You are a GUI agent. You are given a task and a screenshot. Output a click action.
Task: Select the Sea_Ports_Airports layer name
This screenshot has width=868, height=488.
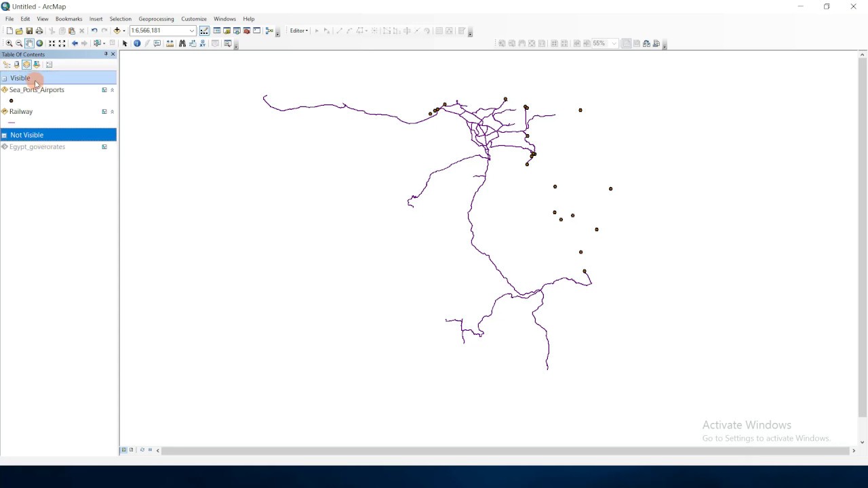(37, 89)
